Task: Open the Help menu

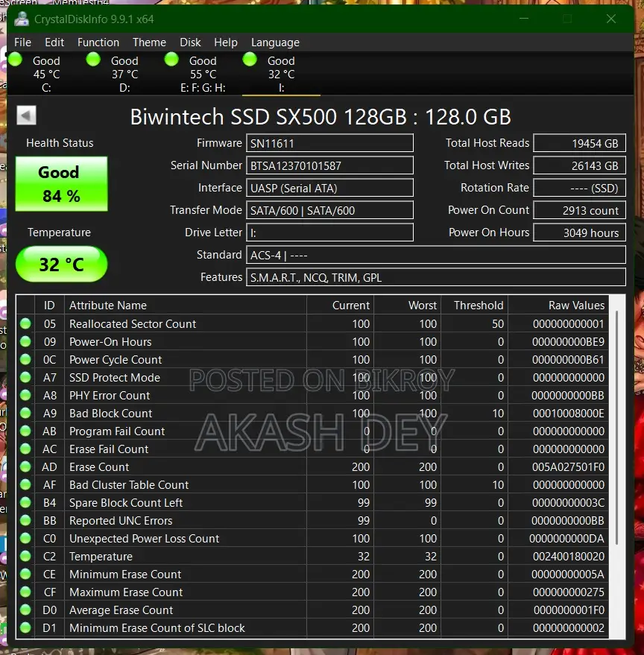Action: [226, 42]
